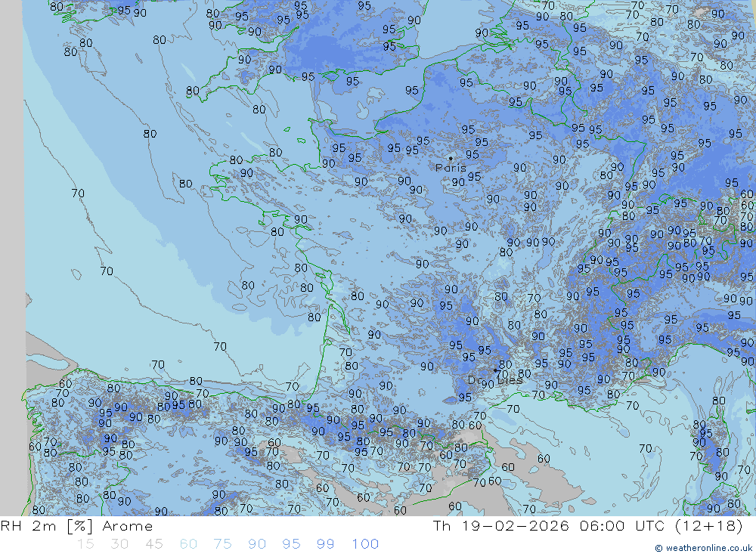Select legend value 99
The height and width of the screenshot is (554, 756).
(325, 544)
